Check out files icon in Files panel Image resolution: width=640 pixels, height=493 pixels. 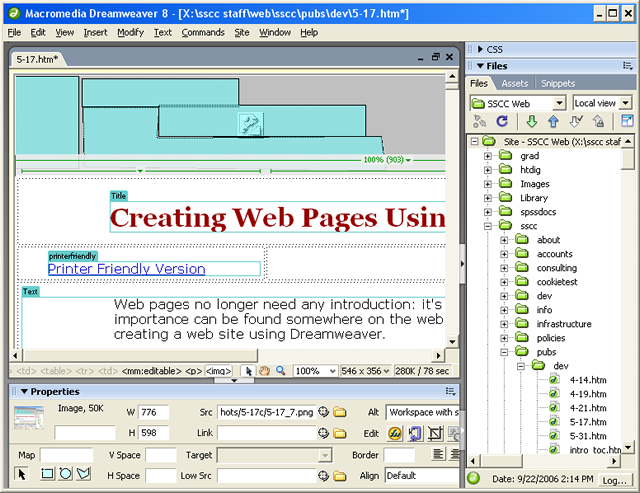[x=576, y=121]
